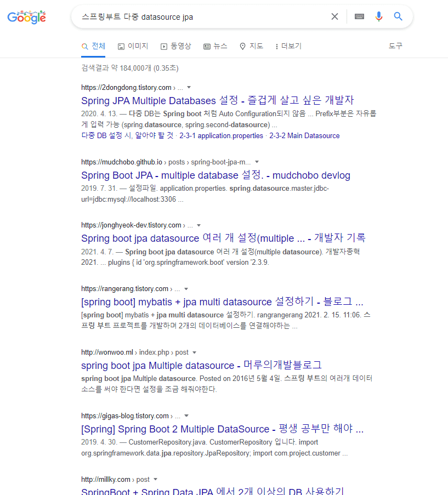Screen dimensions: 448x495
Task: Click snippet dated '2019. 4. 30.'
Action: click(214, 448)
